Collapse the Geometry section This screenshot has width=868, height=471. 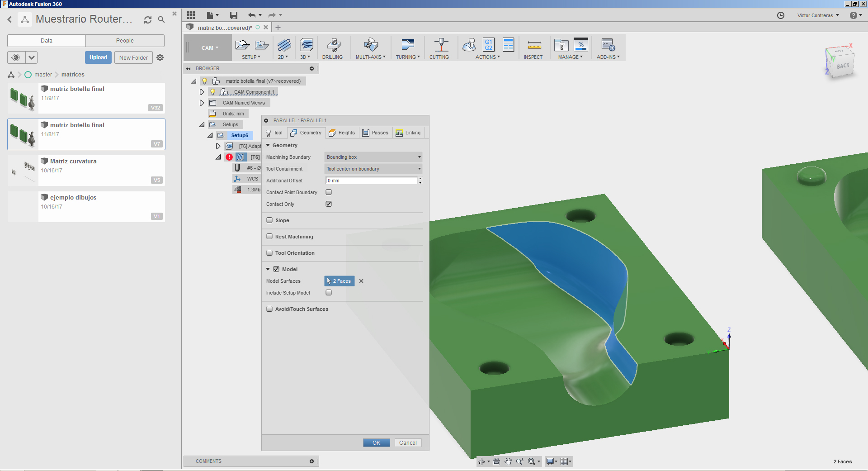tap(268, 145)
